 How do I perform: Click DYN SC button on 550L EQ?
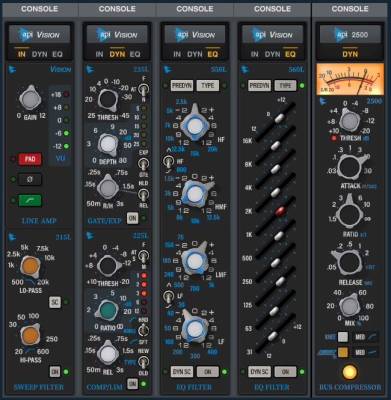182,372
